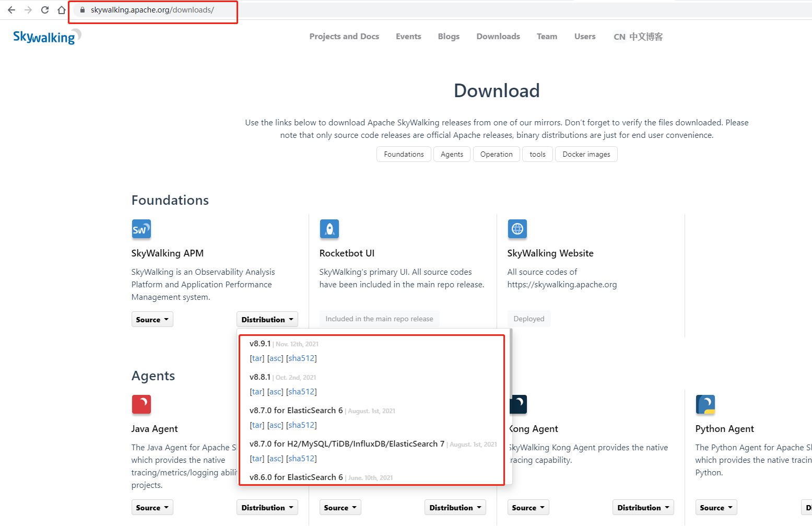Click the Rocketbot UI heading
This screenshot has height=526, width=812.
[347, 253]
